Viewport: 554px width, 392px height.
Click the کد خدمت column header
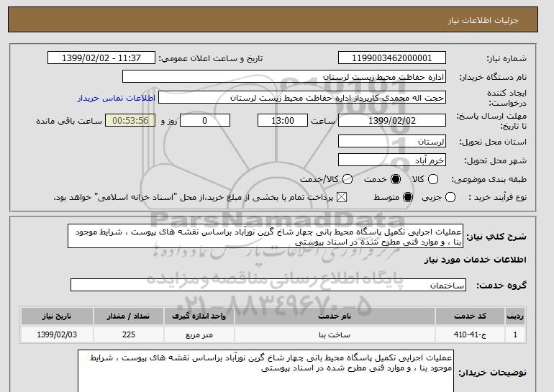point(470,316)
